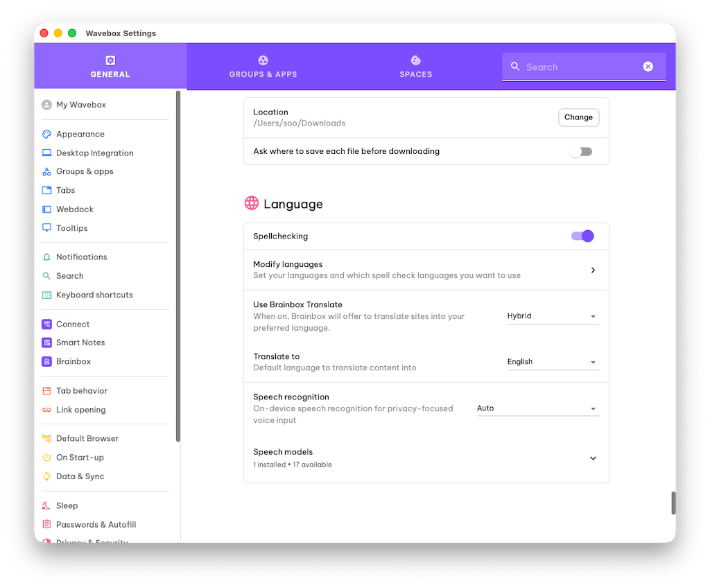Select the Desktop Integration sidebar icon
710x588 pixels.
coord(46,153)
